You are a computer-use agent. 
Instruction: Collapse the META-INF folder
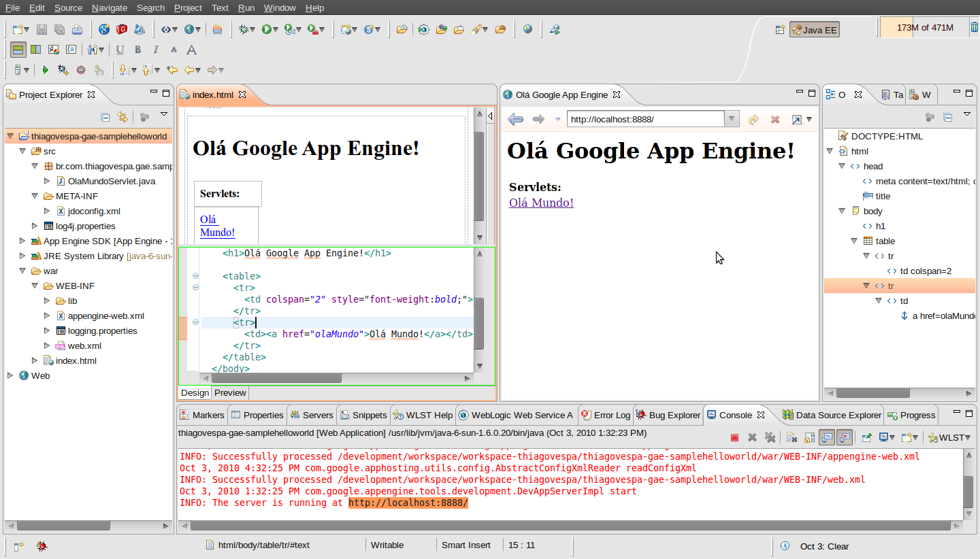[x=35, y=196]
